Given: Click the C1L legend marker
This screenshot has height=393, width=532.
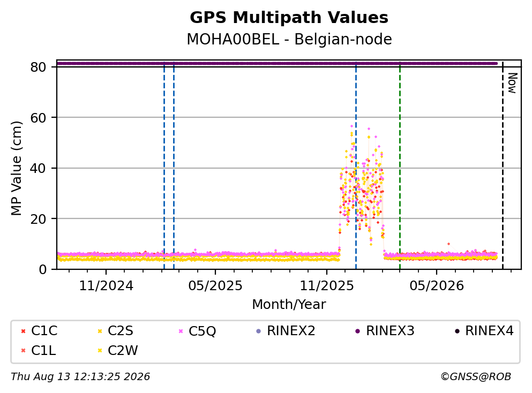Looking at the screenshot, I should (23, 351).
